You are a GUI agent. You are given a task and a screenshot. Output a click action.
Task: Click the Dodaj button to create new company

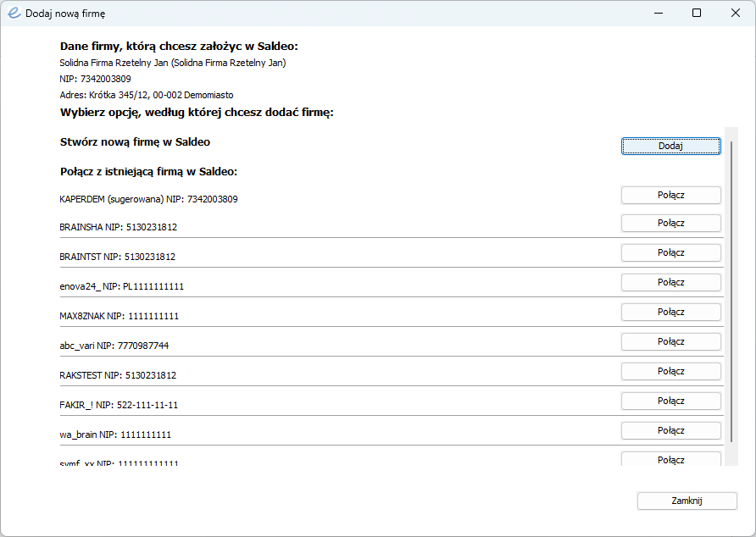tap(670, 146)
